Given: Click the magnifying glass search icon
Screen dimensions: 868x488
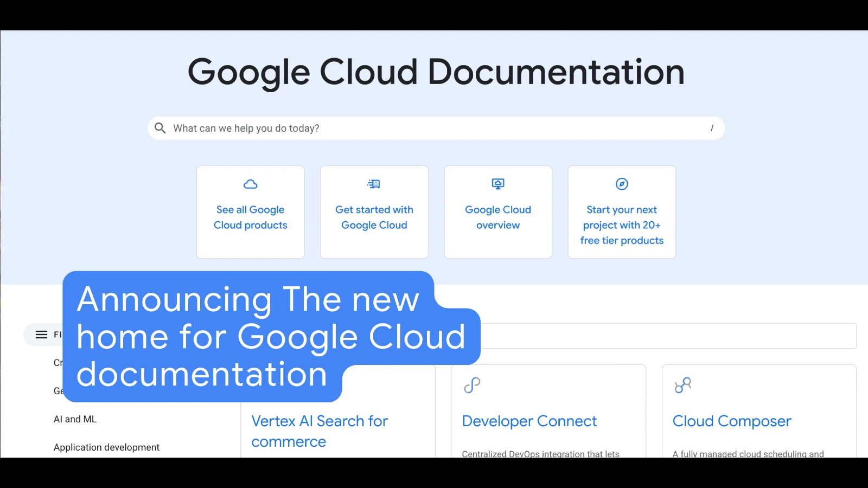Looking at the screenshot, I should coord(160,128).
